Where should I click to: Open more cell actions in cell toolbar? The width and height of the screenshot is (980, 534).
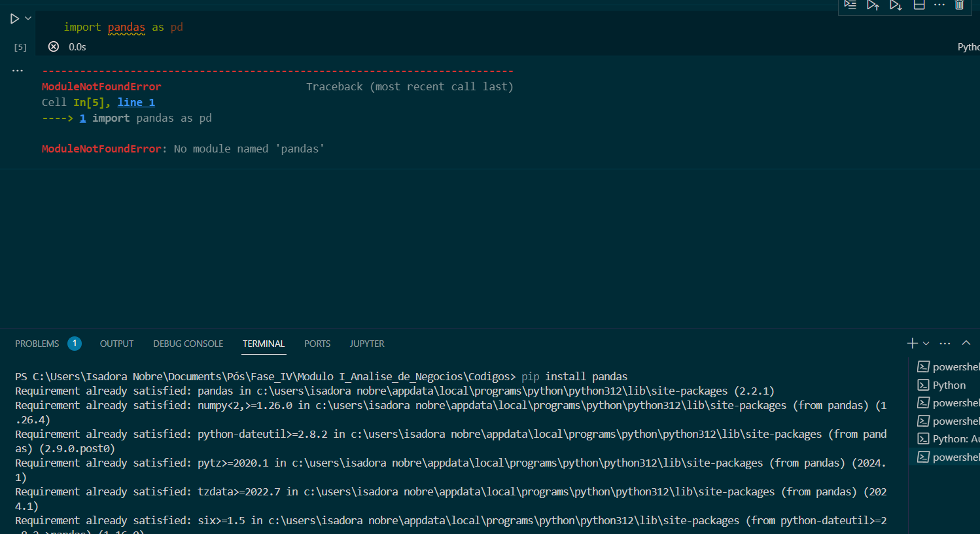tap(939, 5)
